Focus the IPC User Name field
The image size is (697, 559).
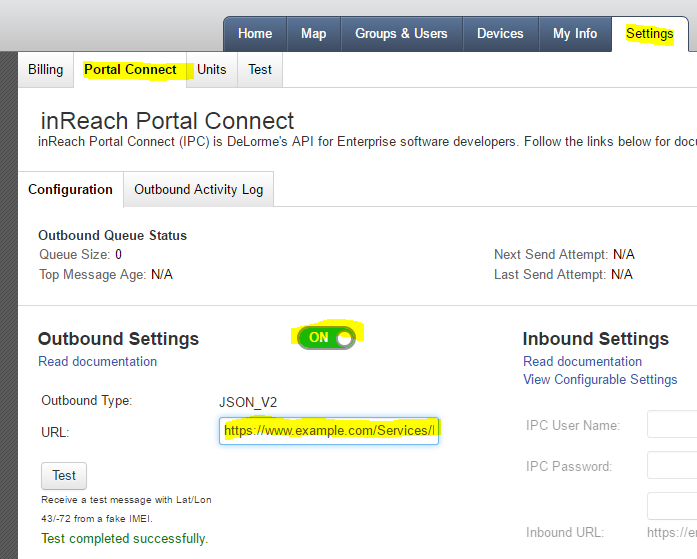(672, 425)
